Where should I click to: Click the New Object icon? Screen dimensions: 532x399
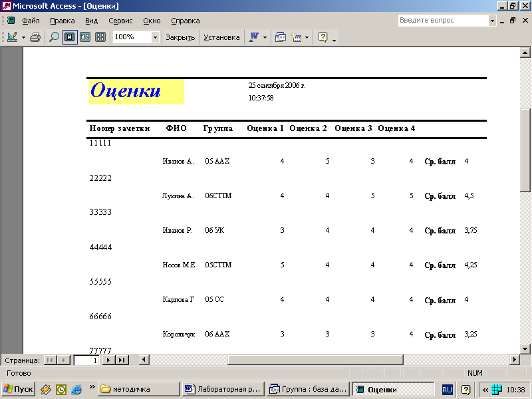point(296,37)
